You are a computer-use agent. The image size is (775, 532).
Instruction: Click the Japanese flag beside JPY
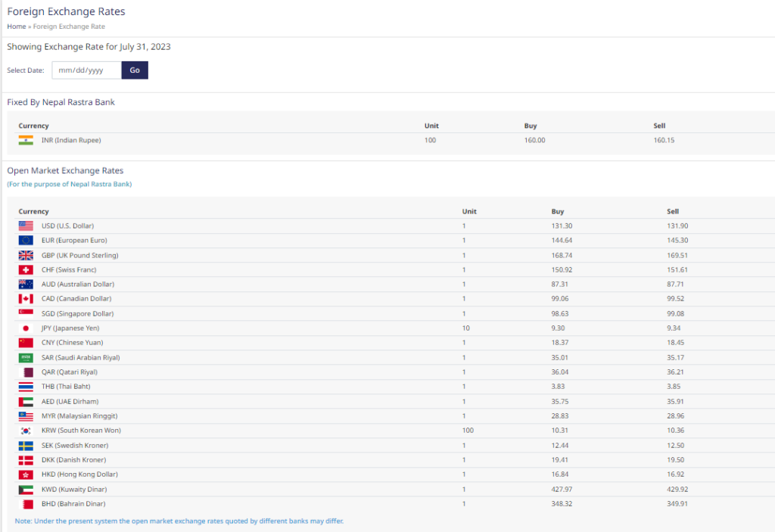pos(26,328)
